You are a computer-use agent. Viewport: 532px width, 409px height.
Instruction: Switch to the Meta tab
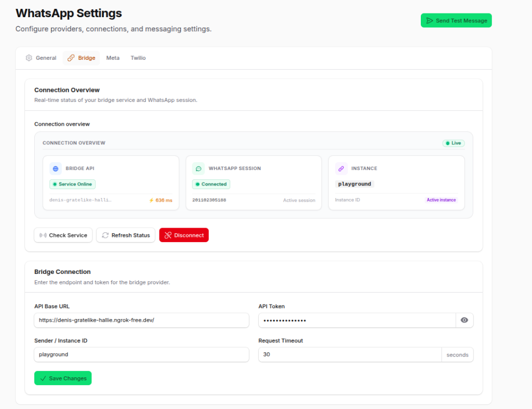pyautogui.click(x=113, y=58)
